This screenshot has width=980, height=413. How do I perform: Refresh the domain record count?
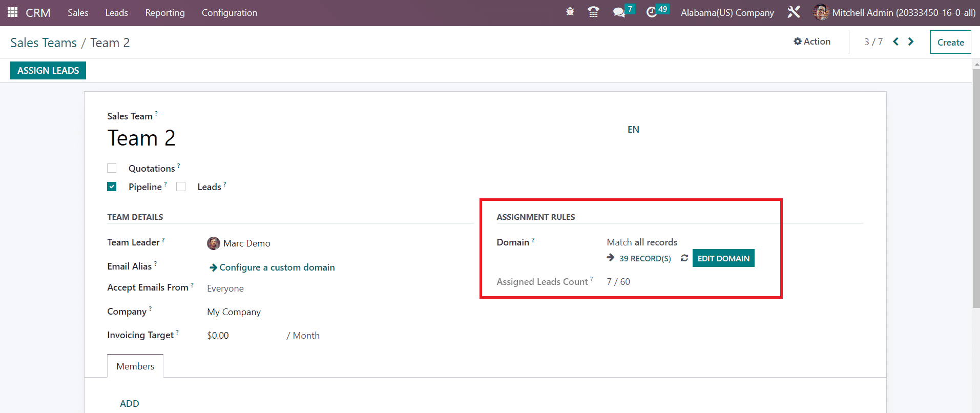[x=684, y=258]
